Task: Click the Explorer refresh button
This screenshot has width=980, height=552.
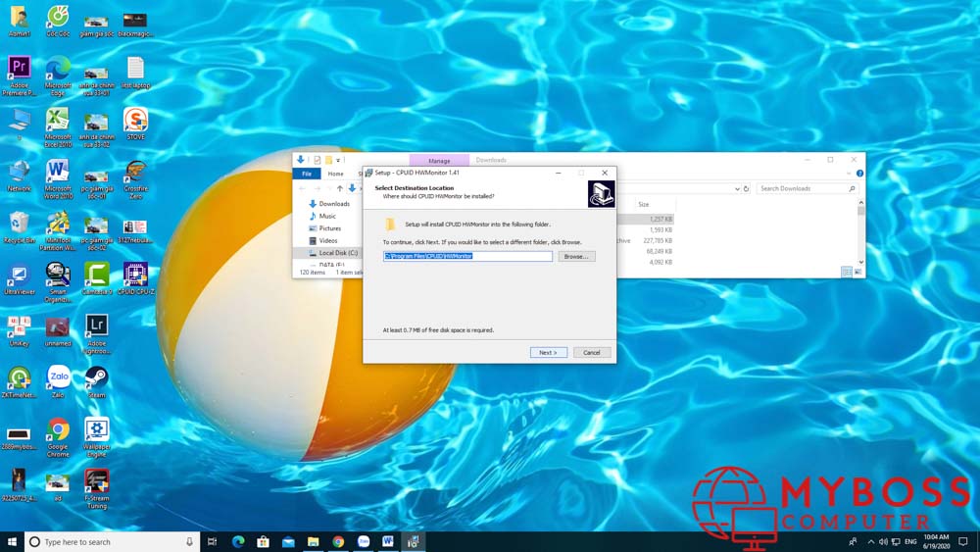Action: click(x=746, y=189)
